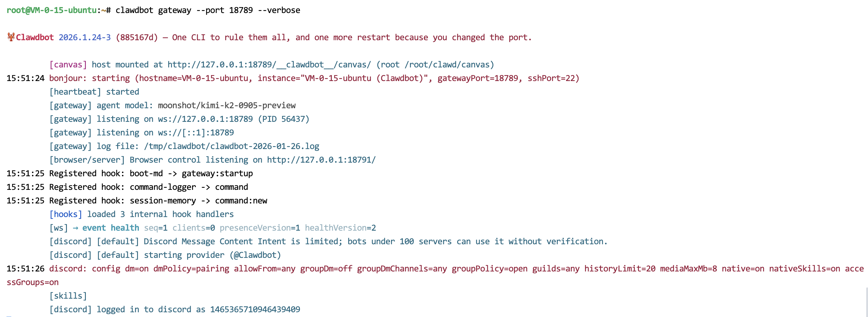Click the log file path /tmp/clawdbot/clawdbot-2026-01-26.log
Viewport: 868px width, 317px height.
coord(232,146)
